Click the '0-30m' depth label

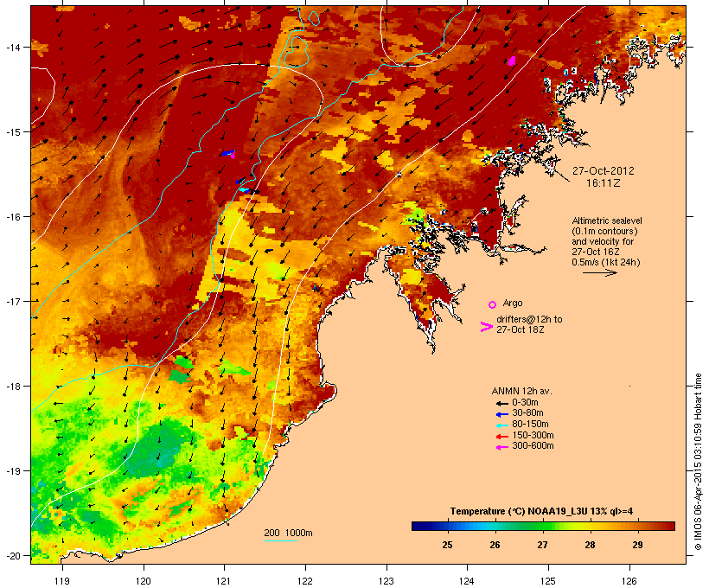pos(525,403)
